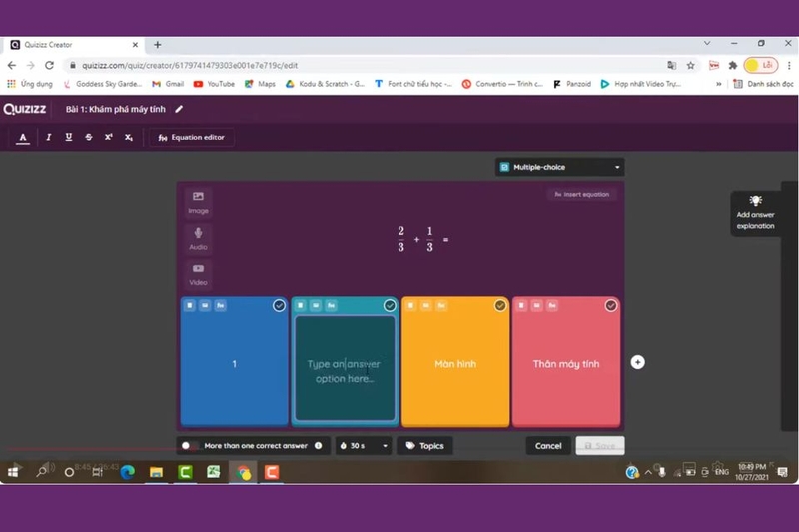799x532 pixels.
Task: Cancel editing the question
Action: tap(548, 446)
